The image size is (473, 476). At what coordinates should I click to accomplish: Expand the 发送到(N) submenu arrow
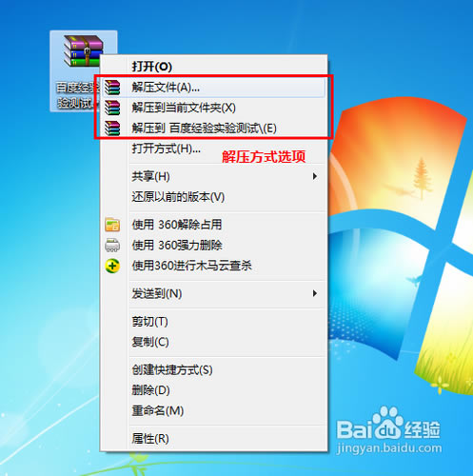(x=314, y=293)
